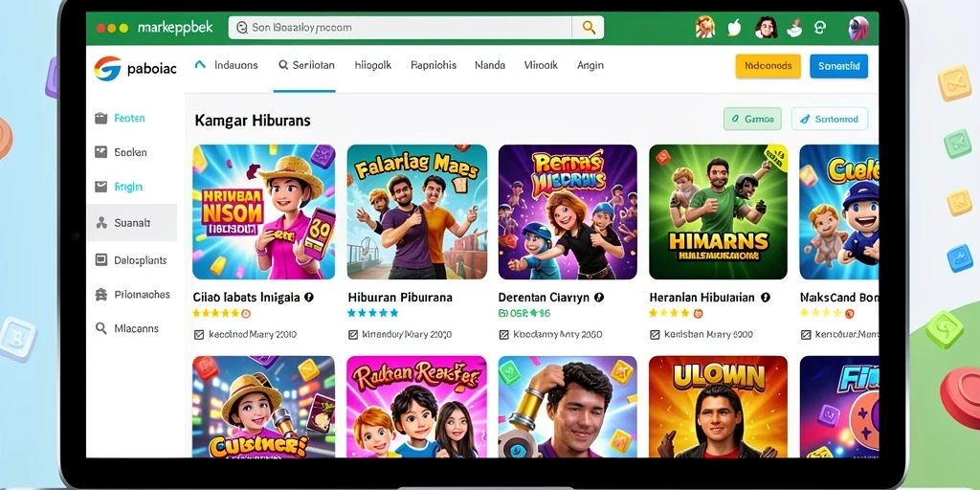Click info icon beside Ciiao Iabats Inigaia

(308, 298)
